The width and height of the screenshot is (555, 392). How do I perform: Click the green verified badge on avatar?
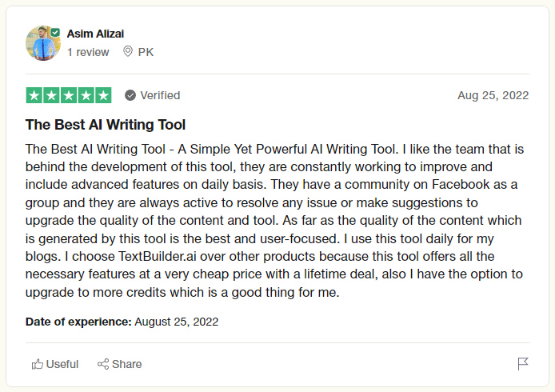point(55,33)
